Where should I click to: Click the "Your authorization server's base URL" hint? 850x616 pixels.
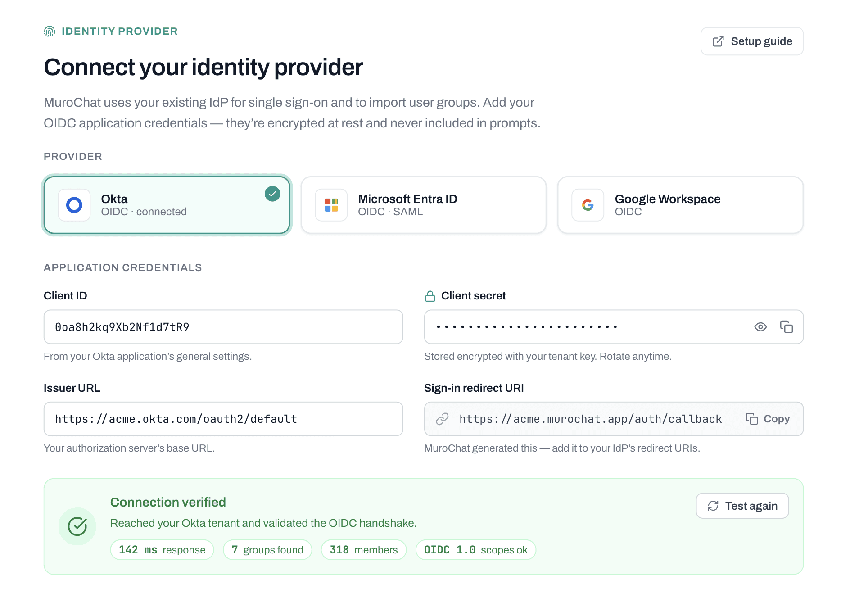click(129, 448)
